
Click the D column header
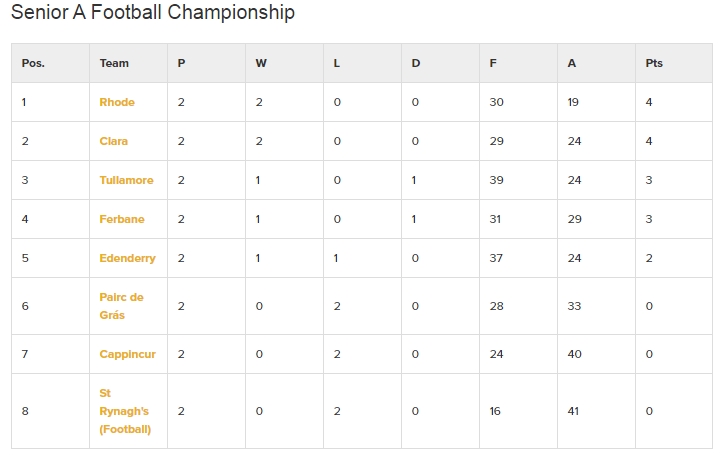tap(416, 63)
